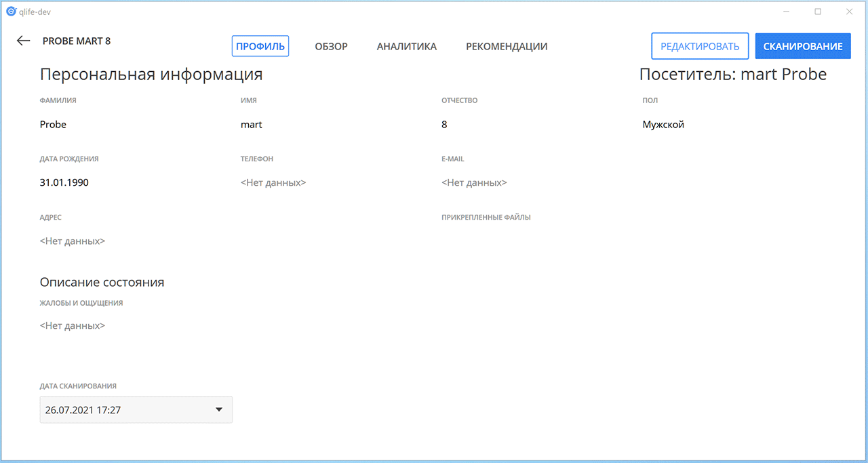Switch to the ПРОФИЛЬ tab
This screenshot has width=868, height=463.
coord(260,46)
